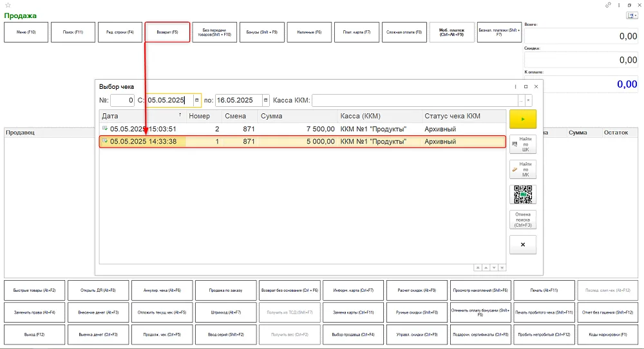Click Коды маркировки (F1) button

[x=608, y=335]
